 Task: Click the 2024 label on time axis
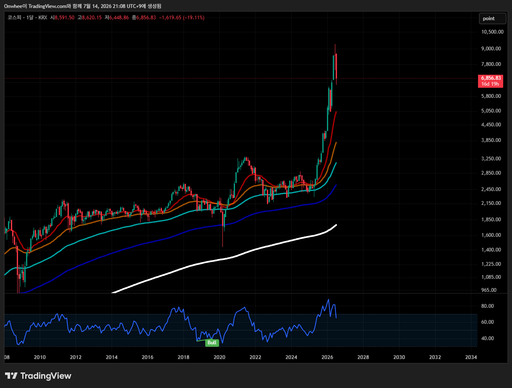point(291,357)
